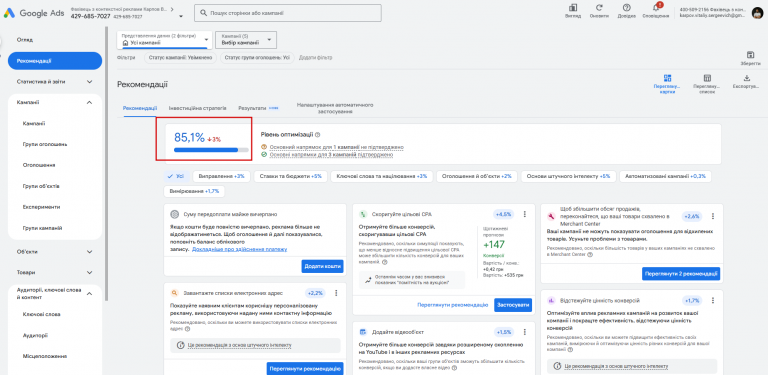Open the Статус групи оголошень: Усі filter
The width and height of the screenshot is (768, 375).
click(257, 58)
